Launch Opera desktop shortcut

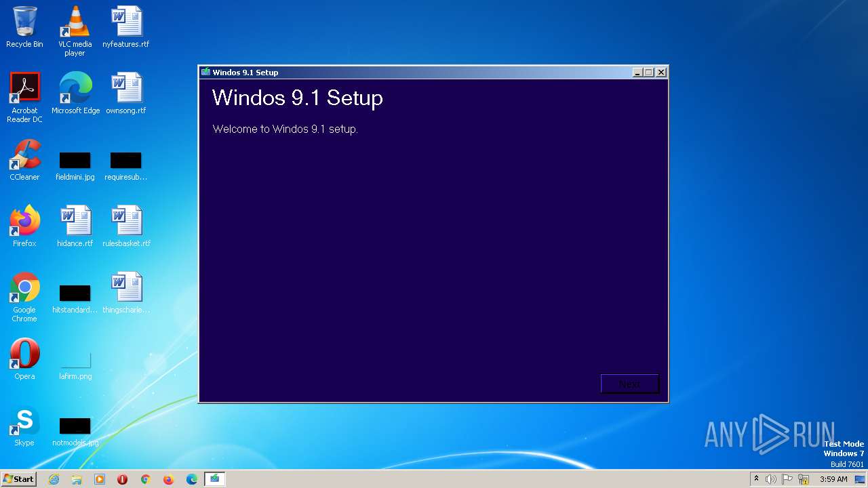(24, 359)
